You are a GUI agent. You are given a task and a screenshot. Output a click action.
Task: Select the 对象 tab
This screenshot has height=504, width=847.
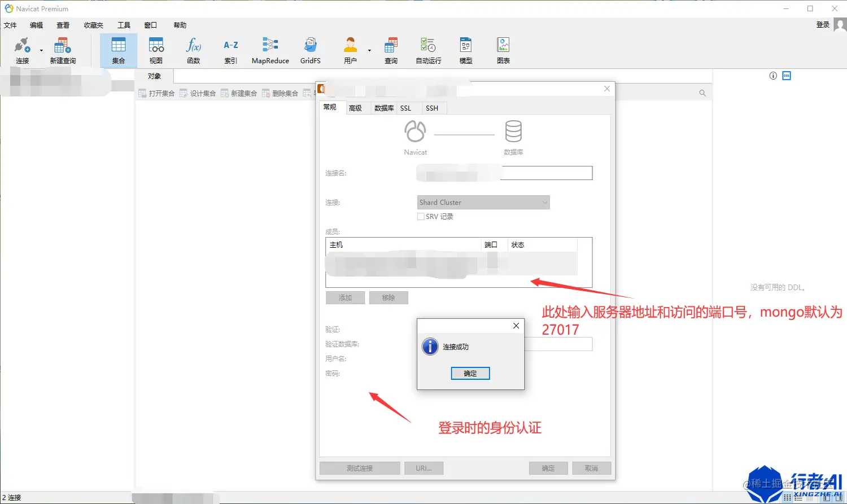[x=154, y=76]
